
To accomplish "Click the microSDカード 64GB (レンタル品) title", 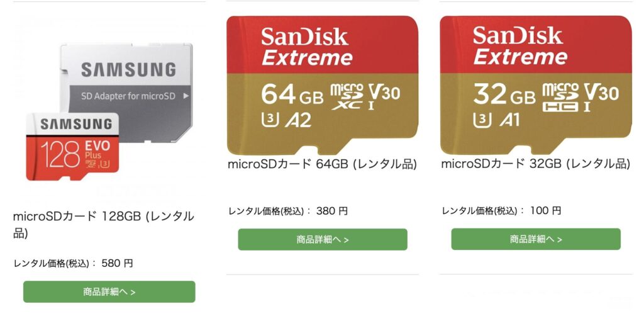I will coord(323,164).
